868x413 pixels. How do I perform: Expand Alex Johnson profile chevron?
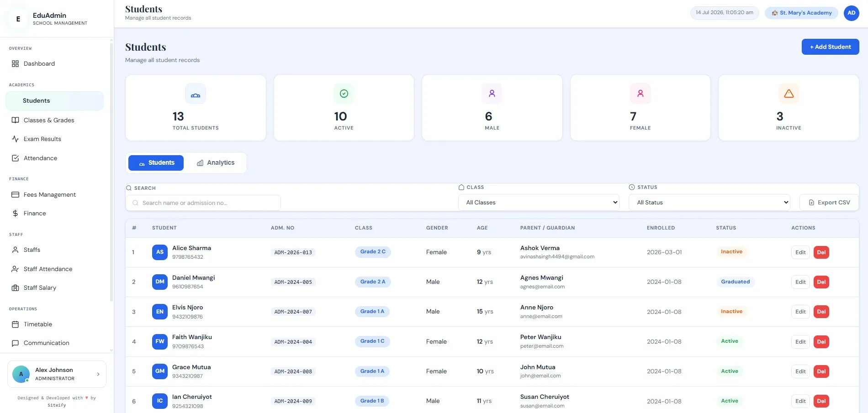[98, 374]
